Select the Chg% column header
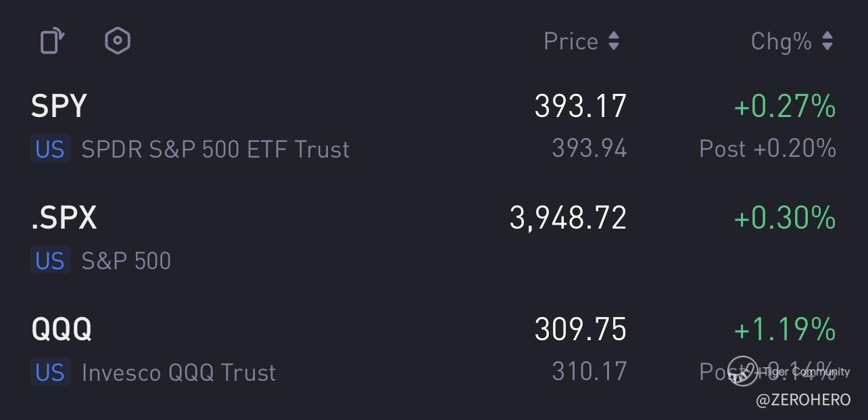Image resolution: width=868 pixels, height=420 pixels. coord(781,42)
